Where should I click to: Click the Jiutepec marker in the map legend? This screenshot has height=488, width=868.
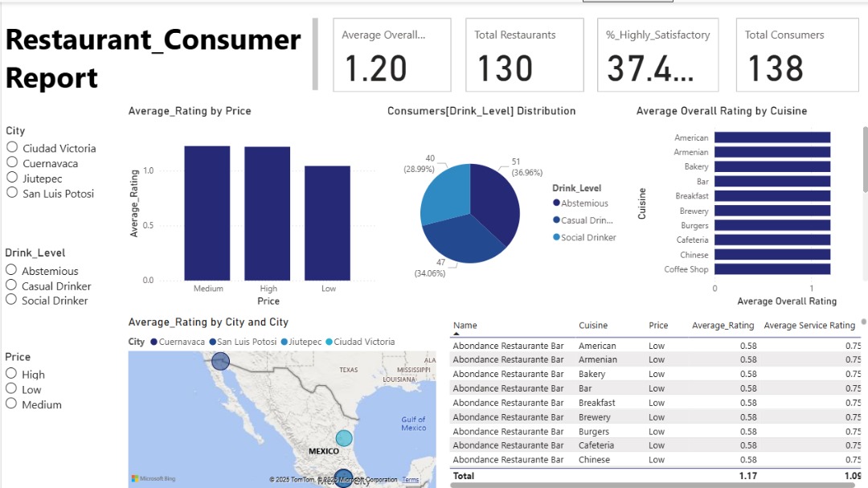point(285,342)
